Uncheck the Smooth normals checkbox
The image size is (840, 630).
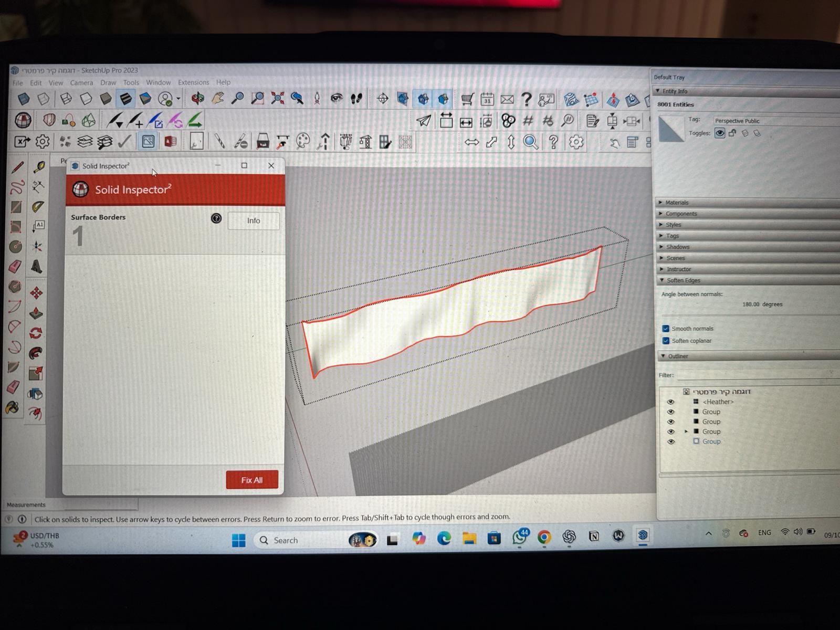[x=666, y=329]
